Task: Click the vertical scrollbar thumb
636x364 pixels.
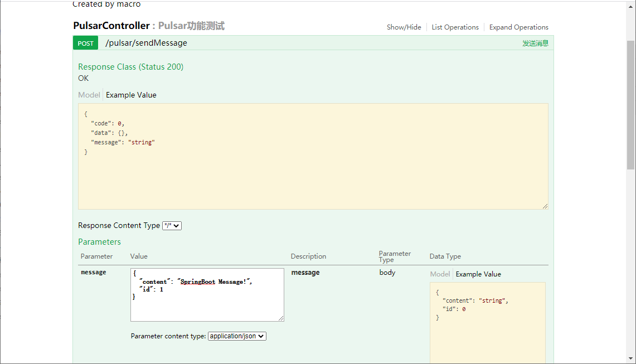Action: point(630,105)
